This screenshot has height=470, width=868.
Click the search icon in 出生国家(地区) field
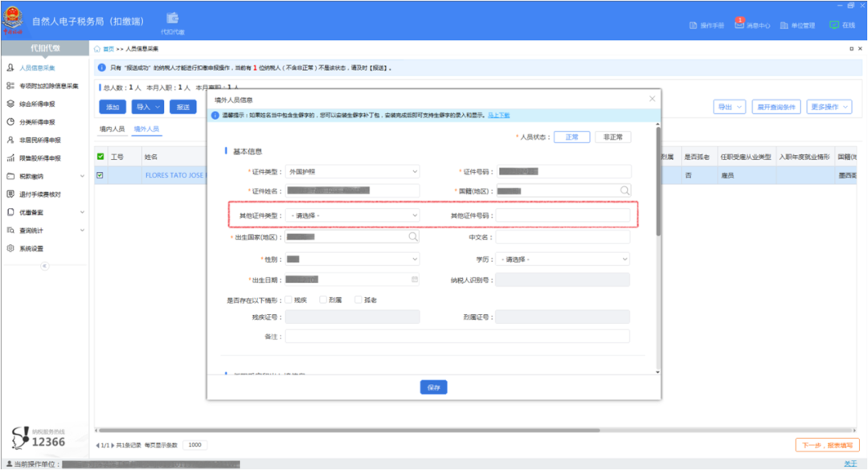413,237
